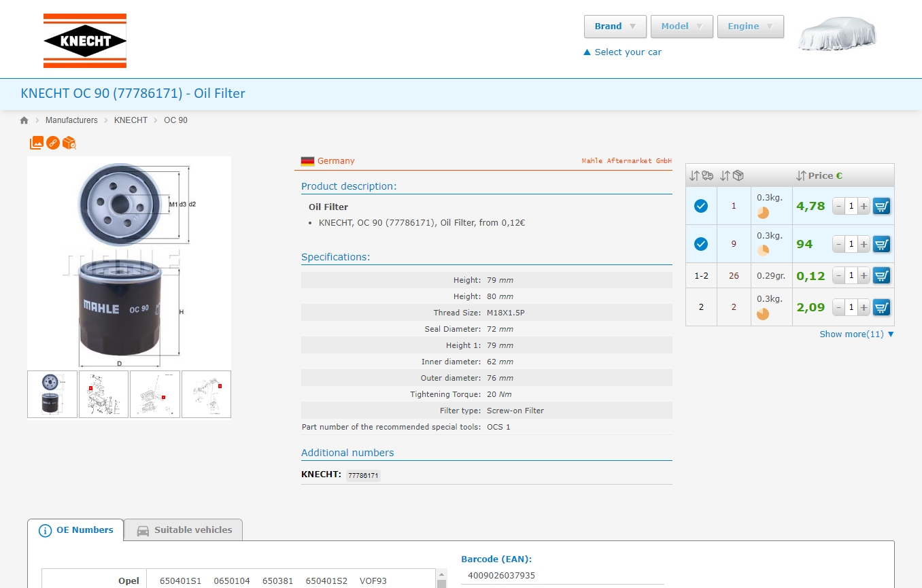Screen dimensions: 922x588
Task: Click the covered car silhouette image
Action: pyautogui.click(x=837, y=33)
